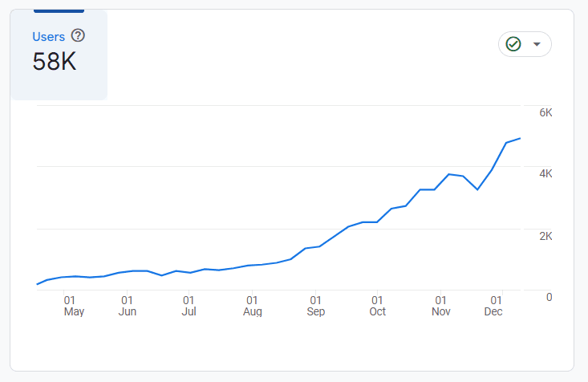Image resolution: width=588 pixels, height=382 pixels.
Task: Click the 01 Sep x-axis label
Action: [315, 305]
